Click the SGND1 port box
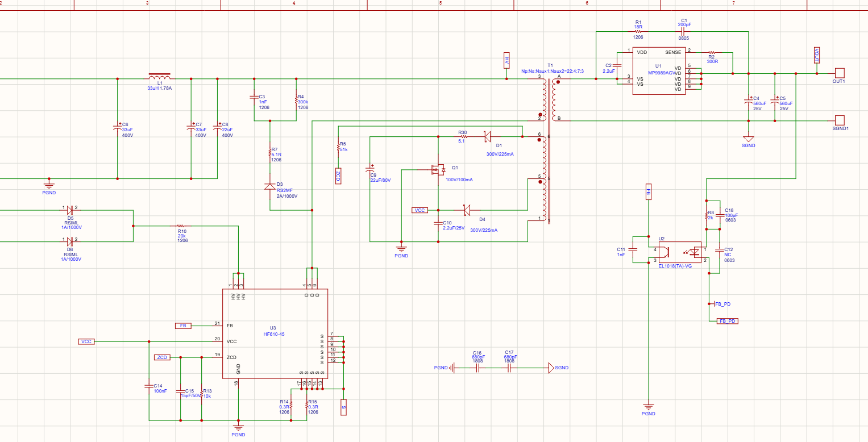The height and width of the screenshot is (442, 868). 839,120
